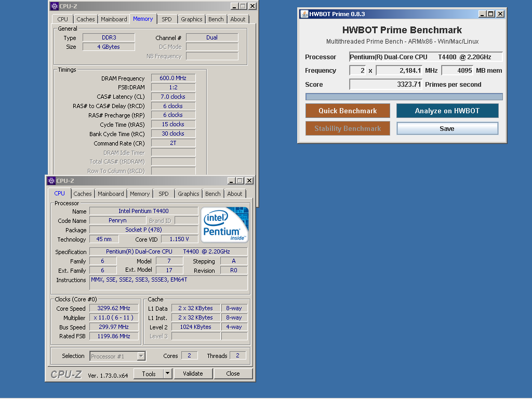
Task: Click the Intel Pentium inside logo
Action: coord(224,224)
